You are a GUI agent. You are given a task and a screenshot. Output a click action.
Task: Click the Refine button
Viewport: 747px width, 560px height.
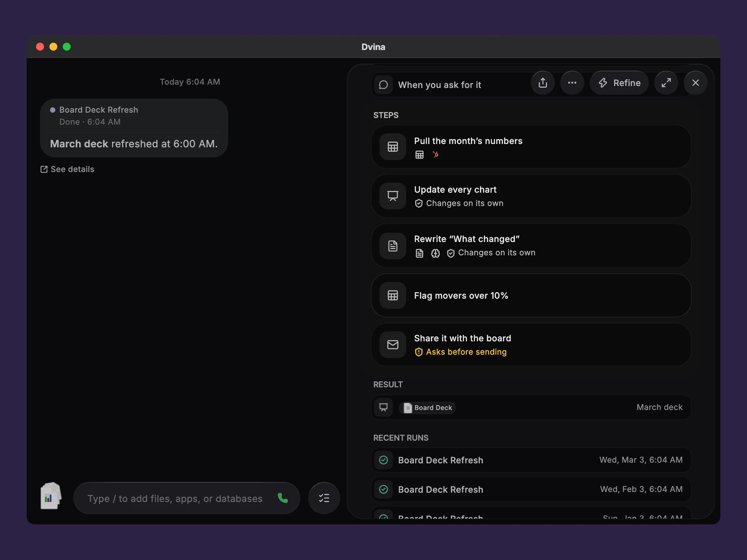pos(619,83)
